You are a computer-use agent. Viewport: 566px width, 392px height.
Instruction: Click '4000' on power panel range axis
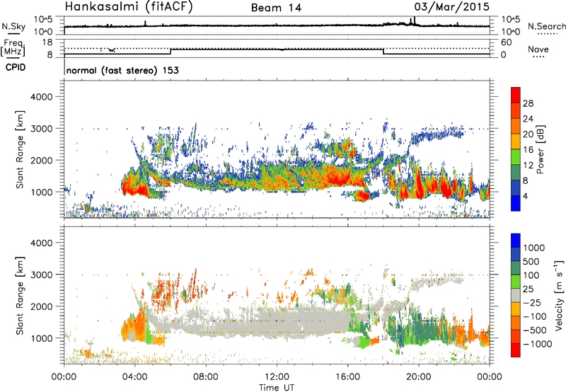tap(41, 97)
